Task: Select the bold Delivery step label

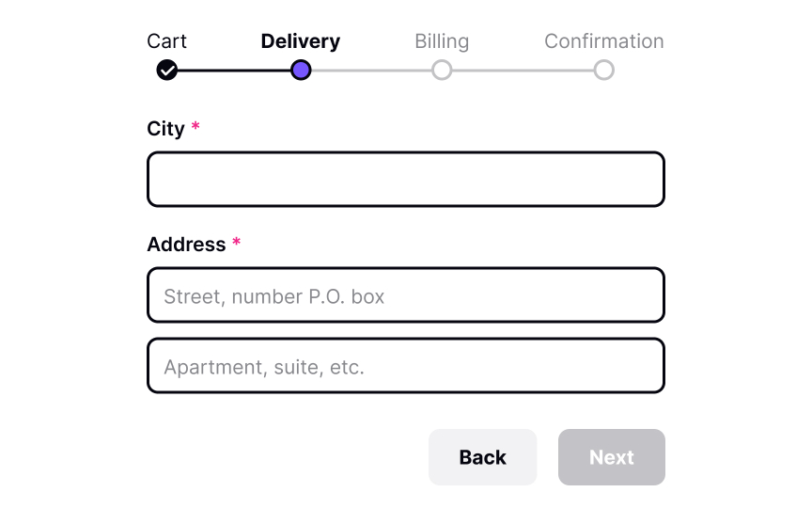Action: (x=301, y=41)
